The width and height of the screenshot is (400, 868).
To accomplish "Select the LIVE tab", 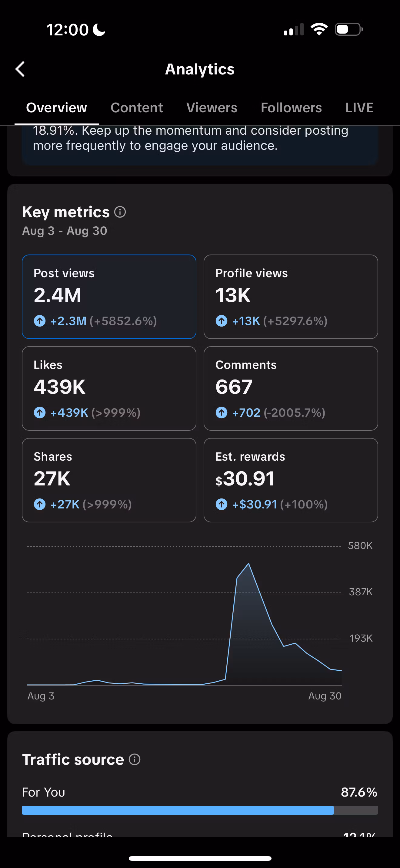I will 359,108.
